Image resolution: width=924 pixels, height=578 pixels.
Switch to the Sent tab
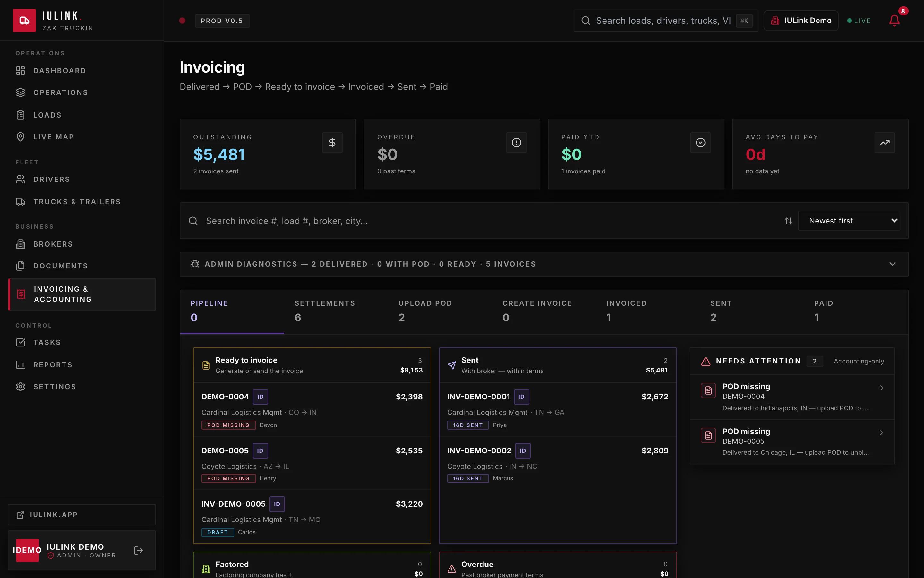751,311
